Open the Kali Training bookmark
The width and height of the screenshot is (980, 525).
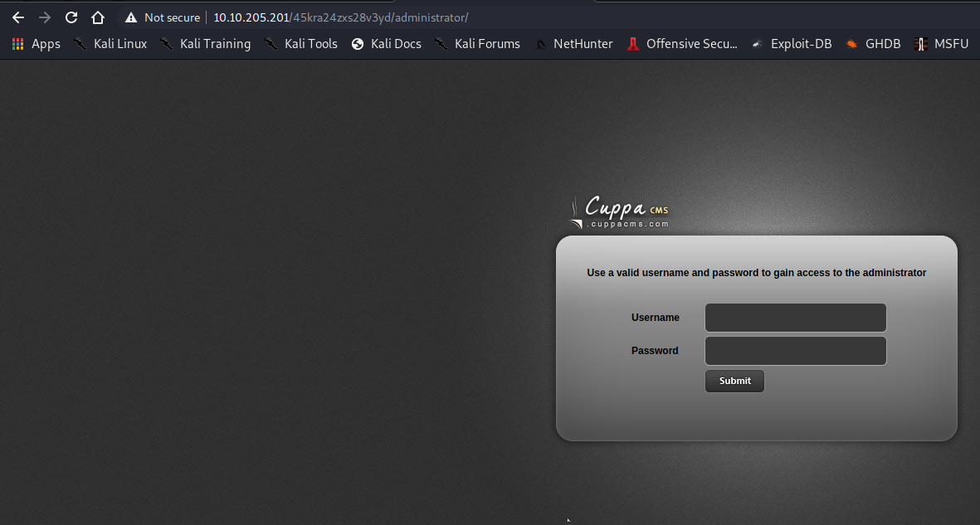point(205,44)
